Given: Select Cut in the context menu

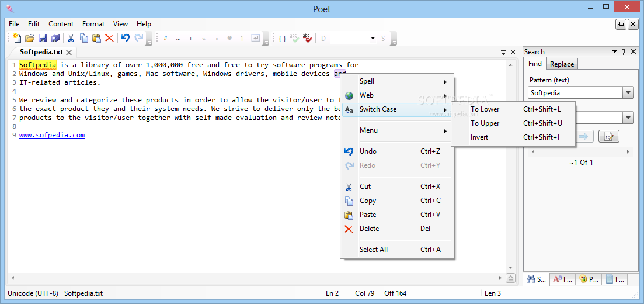Looking at the screenshot, I should coord(397,186).
